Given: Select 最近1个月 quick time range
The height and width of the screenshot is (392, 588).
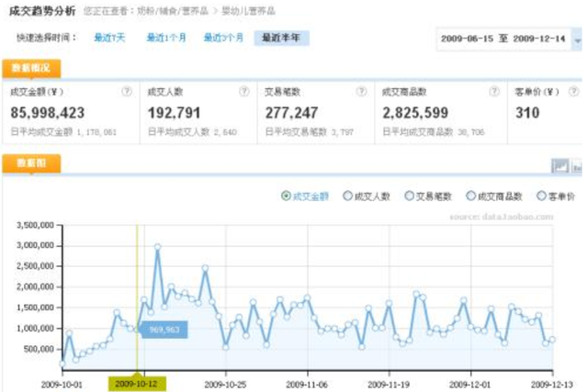Looking at the screenshot, I should click(165, 39).
